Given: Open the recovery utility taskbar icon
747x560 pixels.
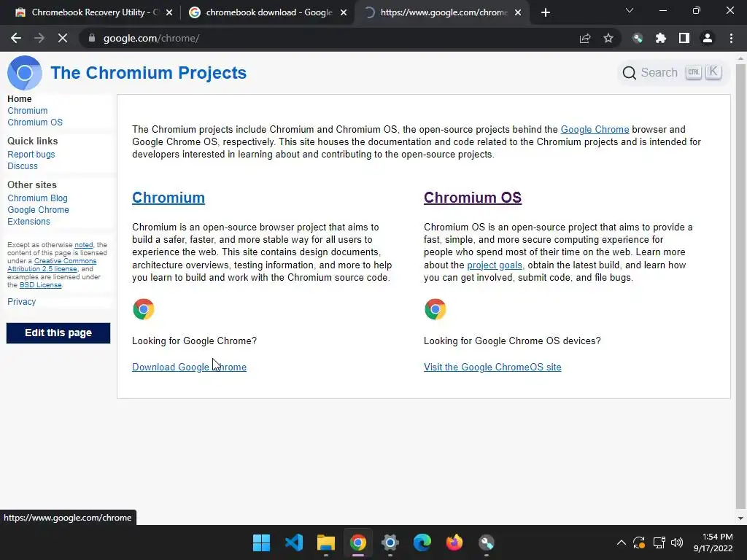Looking at the screenshot, I should coord(487,542).
